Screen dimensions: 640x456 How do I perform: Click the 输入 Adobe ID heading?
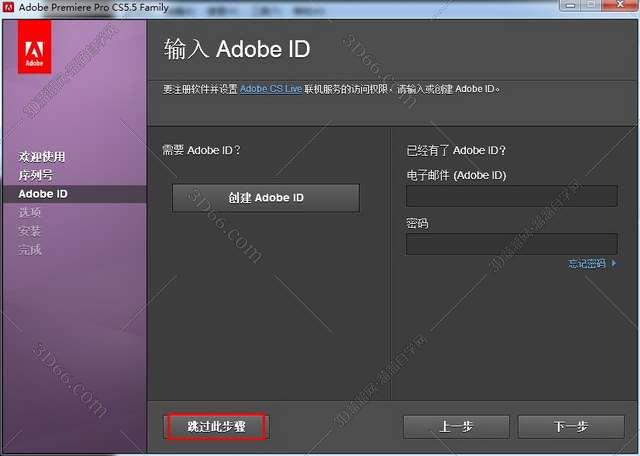237,49
